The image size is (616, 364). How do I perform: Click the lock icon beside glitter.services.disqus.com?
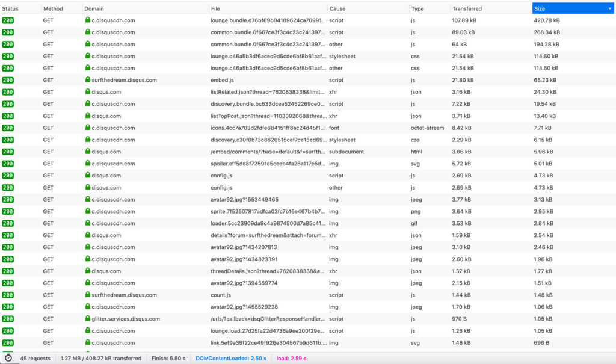point(88,318)
